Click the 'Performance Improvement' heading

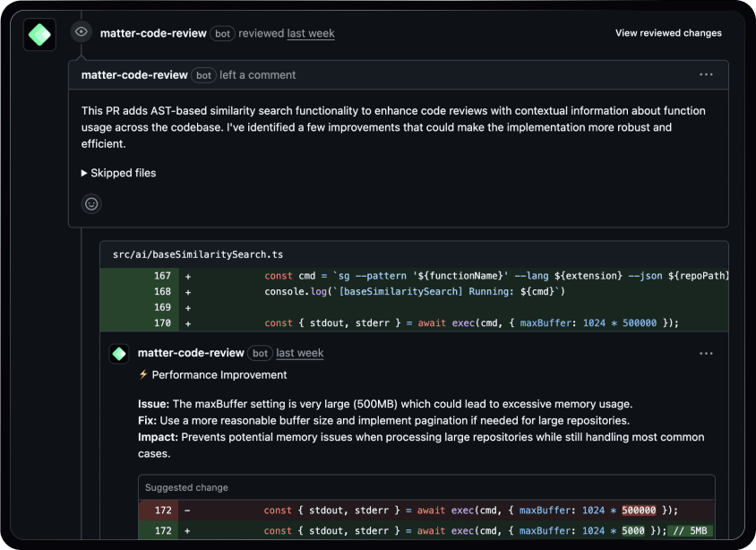tap(219, 375)
